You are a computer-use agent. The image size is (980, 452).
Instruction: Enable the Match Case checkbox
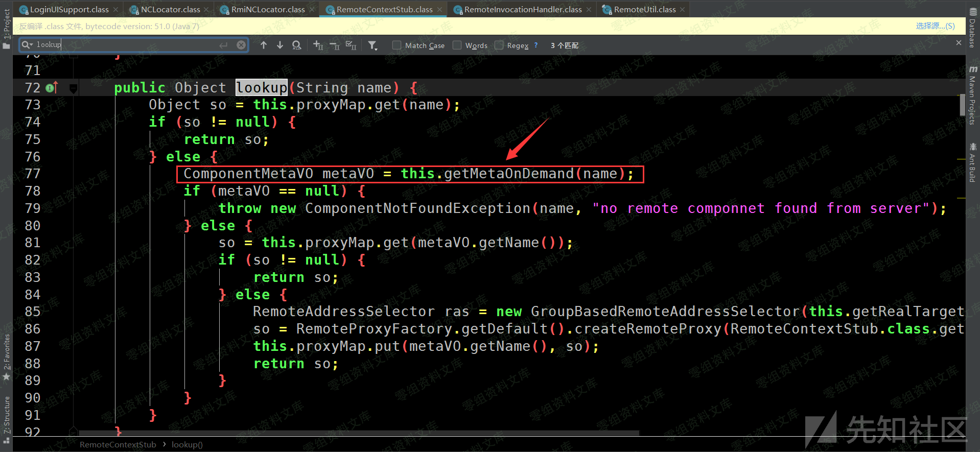[x=396, y=45]
